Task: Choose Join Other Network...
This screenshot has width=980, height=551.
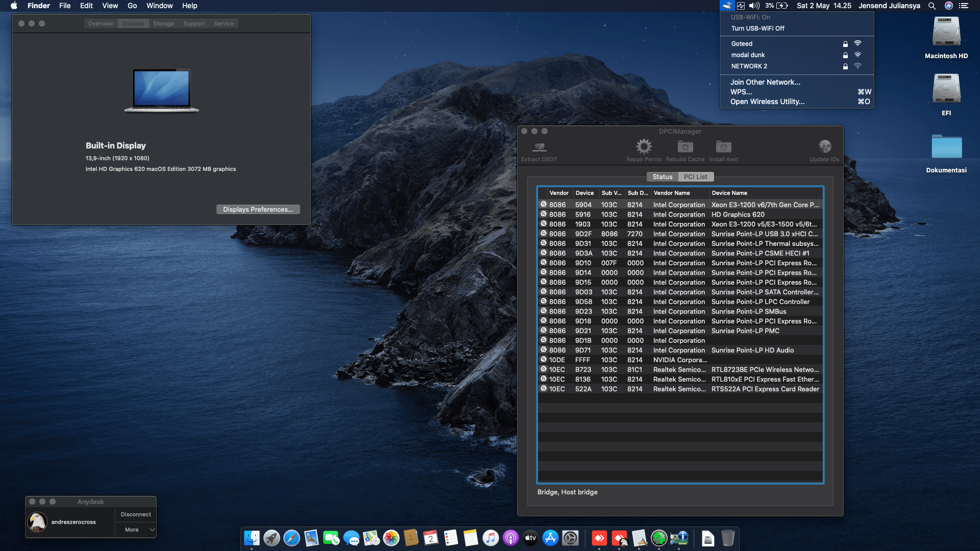Action: point(797,82)
